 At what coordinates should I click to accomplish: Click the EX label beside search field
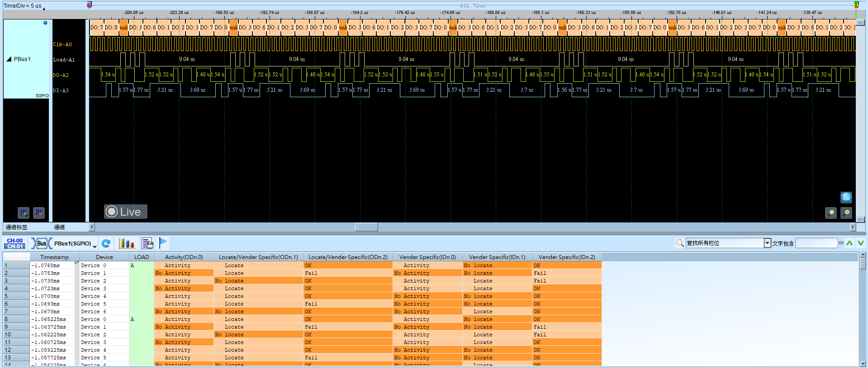pyautogui.click(x=841, y=243)
